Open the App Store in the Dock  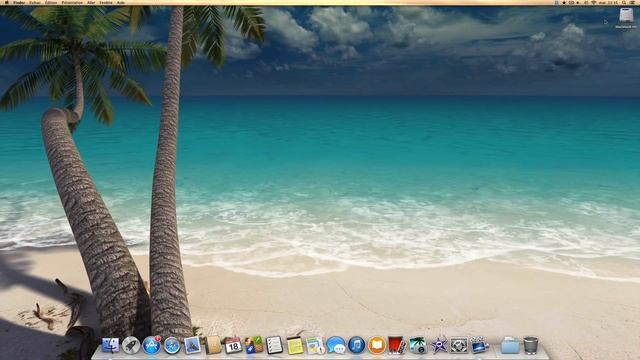(151, 345)
